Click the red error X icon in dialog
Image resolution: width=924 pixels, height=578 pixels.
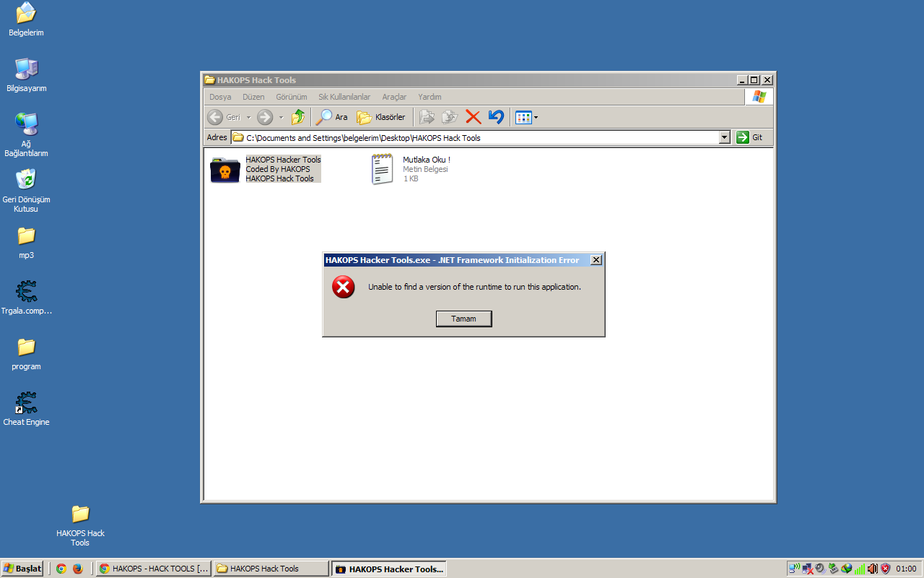pos(344,287)
